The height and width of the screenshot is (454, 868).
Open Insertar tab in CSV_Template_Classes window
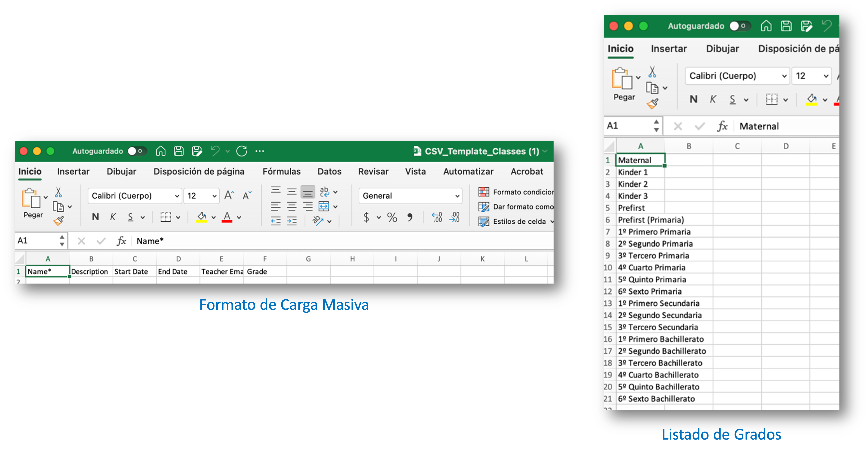pyautogui.click(x=73, y=172)
